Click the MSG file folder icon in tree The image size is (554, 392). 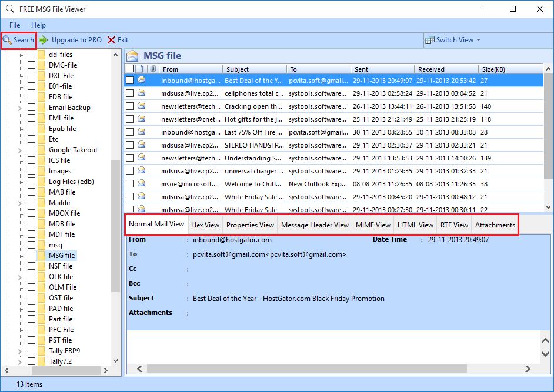tap(42, 256)
